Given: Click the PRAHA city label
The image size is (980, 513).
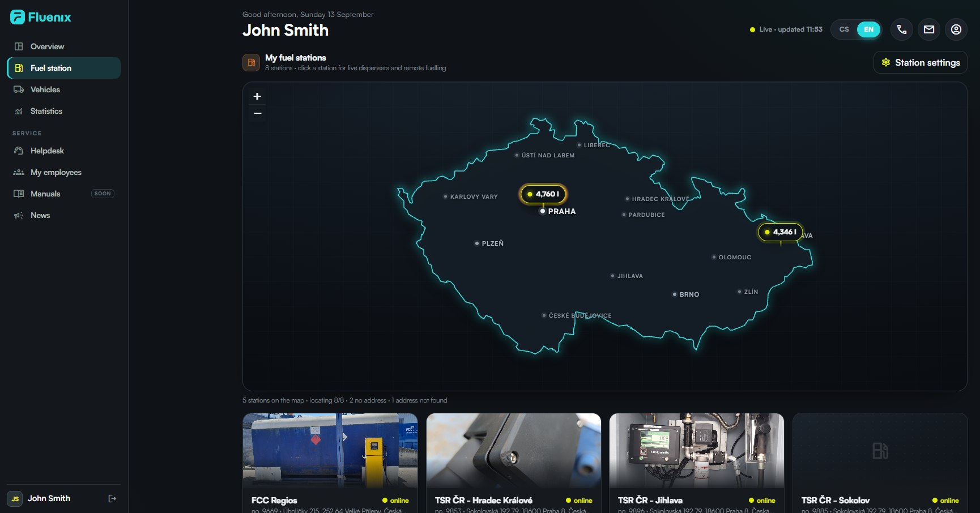Looking at the screenshot, I should pyautogui.click(x=562, y=211).
